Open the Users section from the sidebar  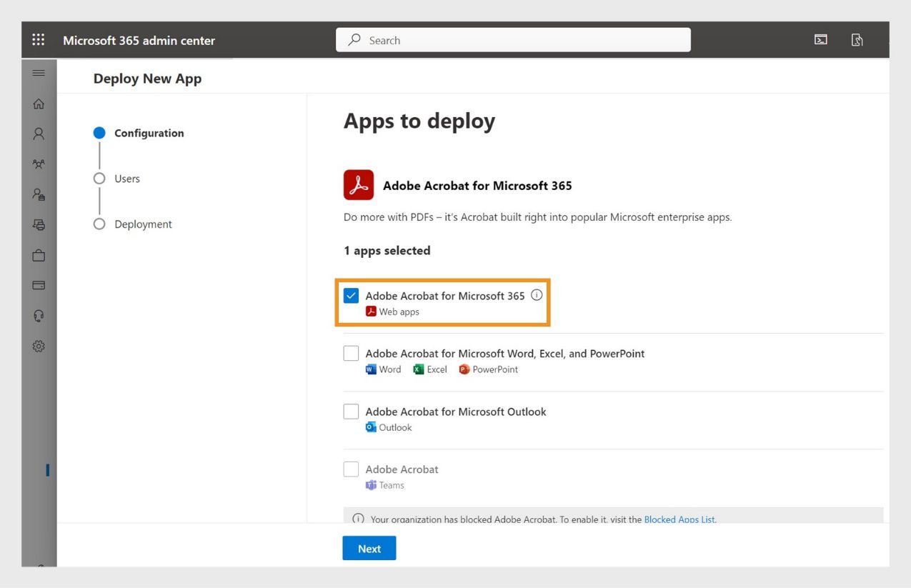coord(39,134)
